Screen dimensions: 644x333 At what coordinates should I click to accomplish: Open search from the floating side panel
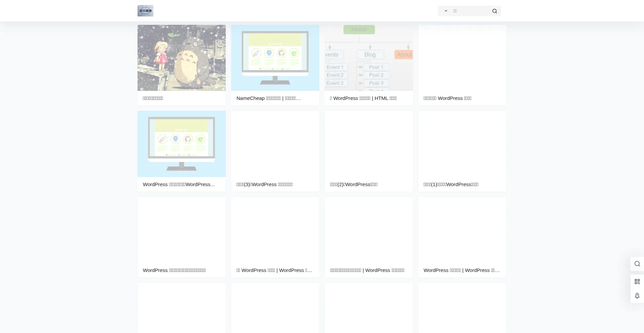[637, 264]
